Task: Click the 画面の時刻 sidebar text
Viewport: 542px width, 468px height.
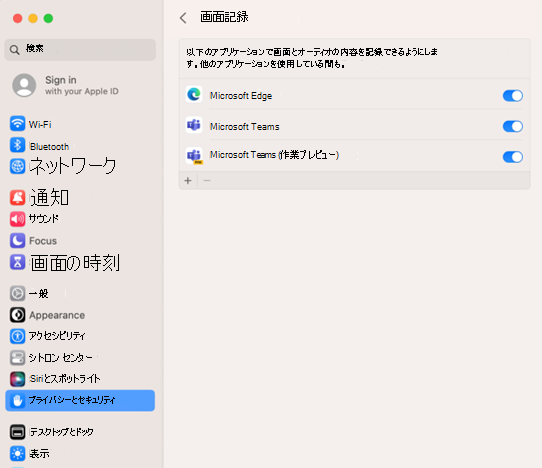Action: [75, 263]
